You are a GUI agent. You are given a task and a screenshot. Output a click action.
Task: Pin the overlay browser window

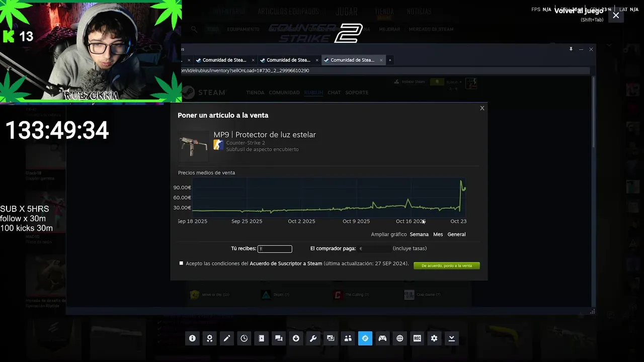click(571, 49)
